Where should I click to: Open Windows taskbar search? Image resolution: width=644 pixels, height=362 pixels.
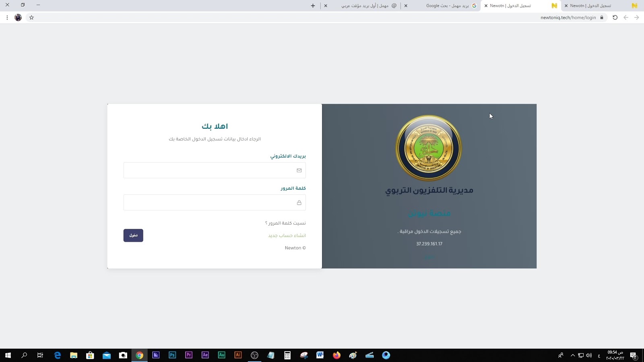coord(24,355)
